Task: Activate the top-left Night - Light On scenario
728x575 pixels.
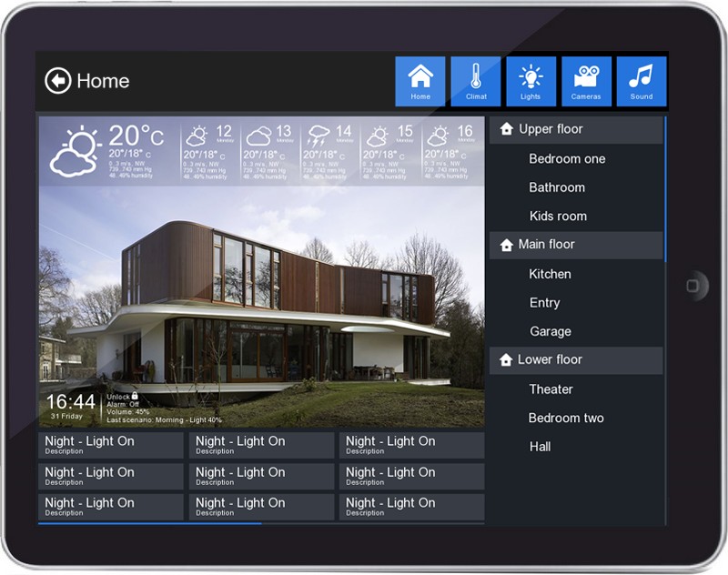Action: point(111,445)
